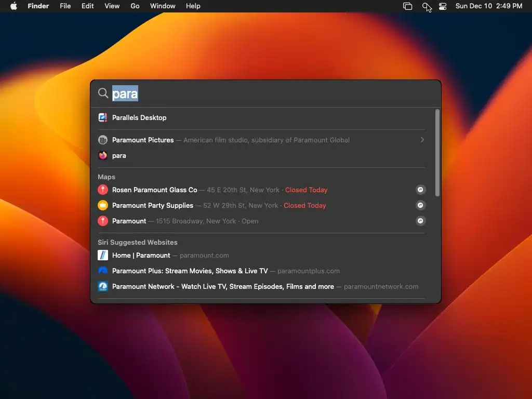The image size is (532, 399).
Task: Open the Go menu
Action: pyautogui.click(x=135, y=6)
